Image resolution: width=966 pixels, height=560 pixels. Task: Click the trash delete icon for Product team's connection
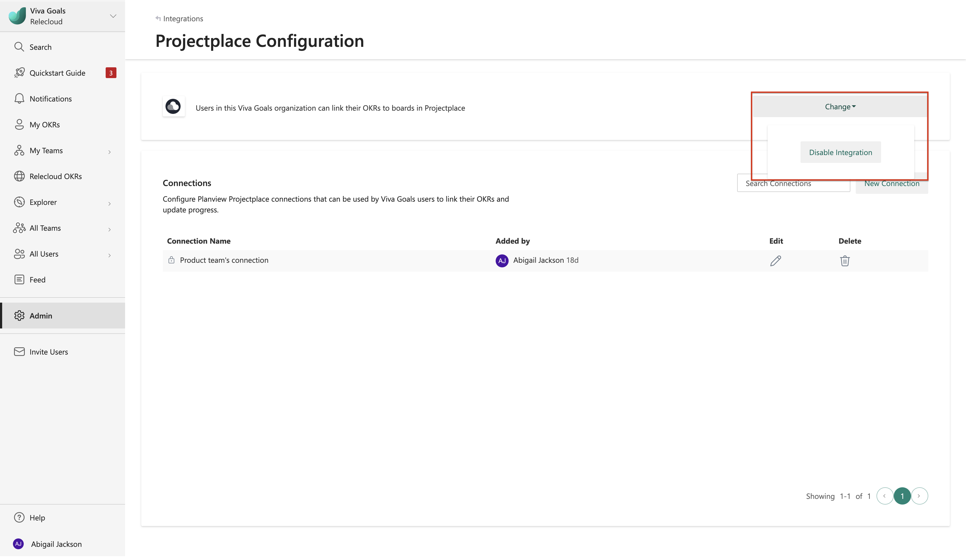[x=845, y=261]
